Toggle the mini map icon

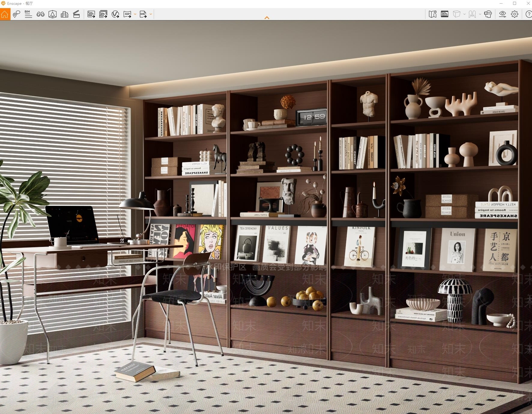(433, 14)
